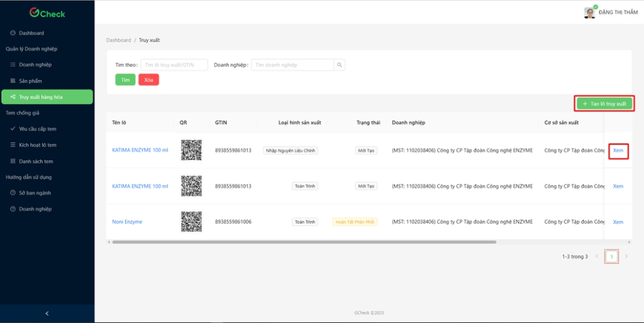
Task: Focus the Tìm doanh nghiệp search field
Action: (x=292, y=65)
